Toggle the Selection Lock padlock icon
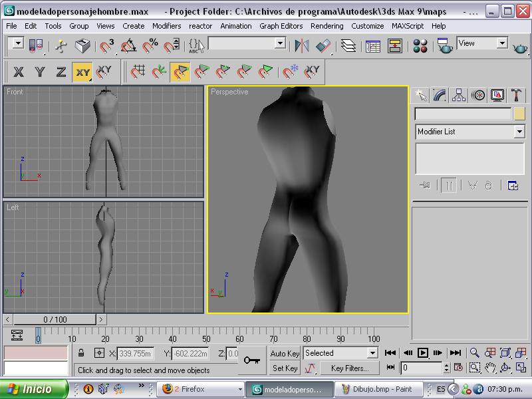The image size is (532, 399). [x=81, y=353]
